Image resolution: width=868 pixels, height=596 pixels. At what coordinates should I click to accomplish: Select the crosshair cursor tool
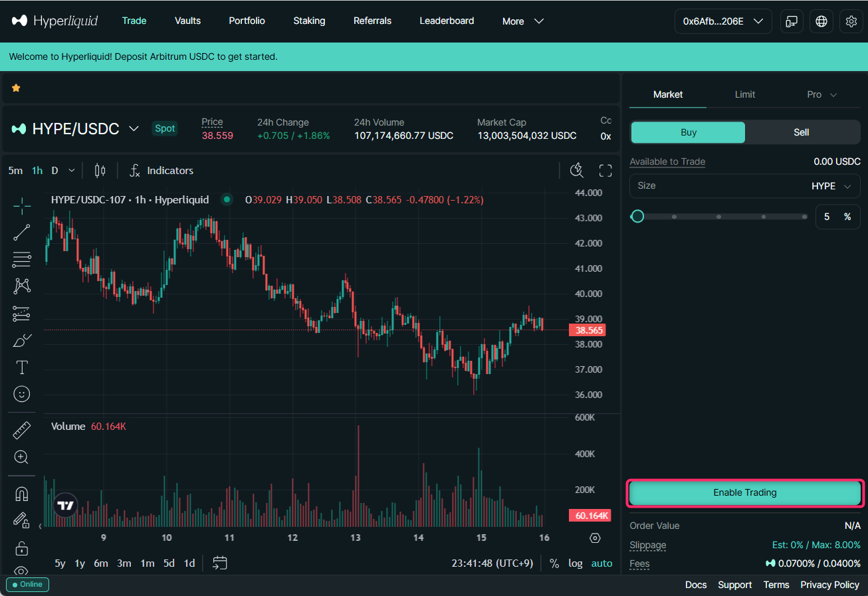[22, 205]
